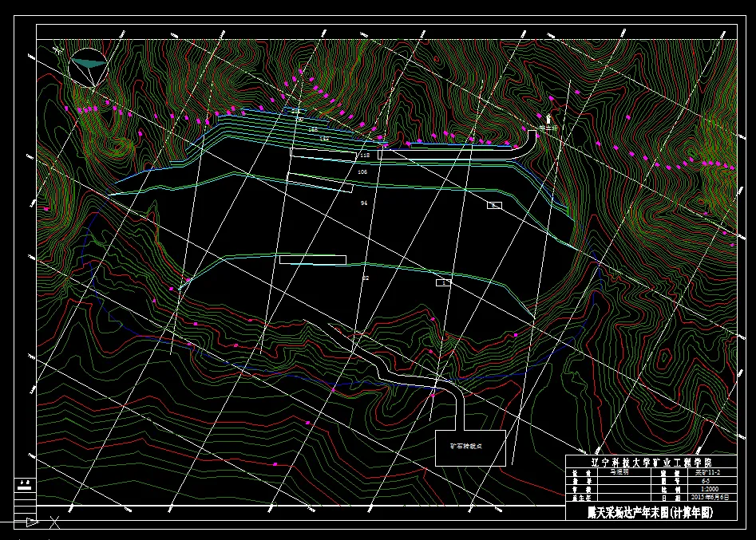The image size is (756, 540).
Task: Click the north arrow compass symbol
Action: coord(89,68)
